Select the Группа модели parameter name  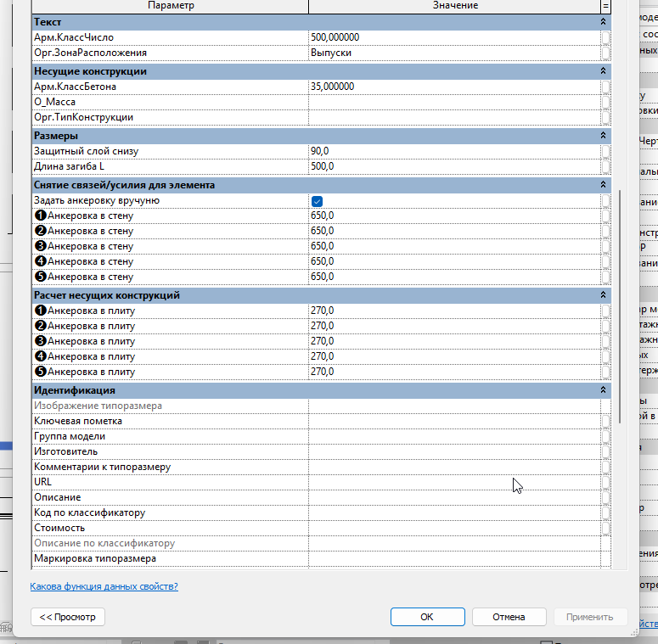(70, 436)
